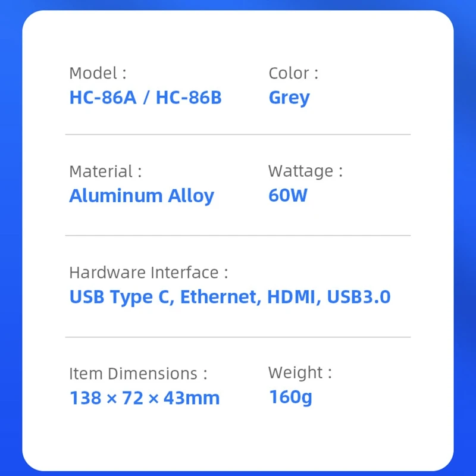Viewport: 476px width, 476px height.
Task: Click the USB Type C text
Action: [x=122, y=297]
